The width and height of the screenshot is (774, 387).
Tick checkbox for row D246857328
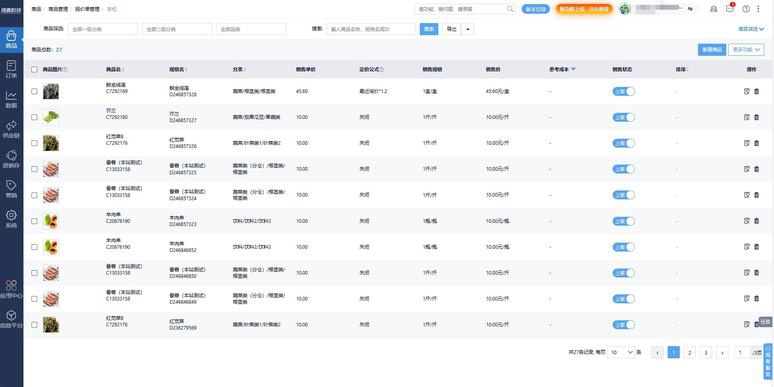point(34,91)
